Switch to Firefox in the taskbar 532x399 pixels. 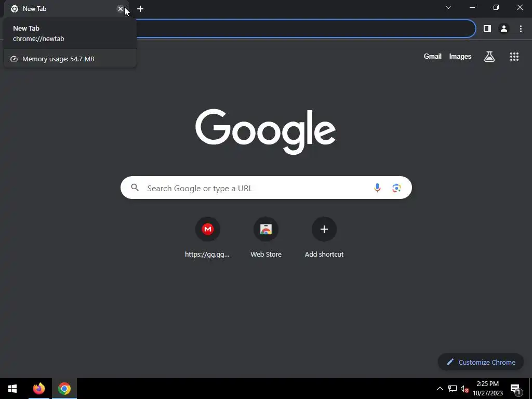click(38, 389)
